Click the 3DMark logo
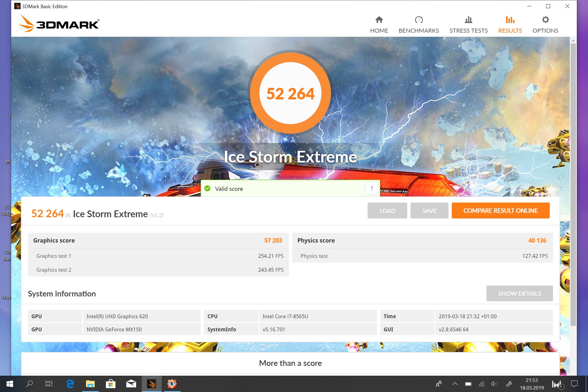Screen dimensions: 588x392 (x=59, y=24)
